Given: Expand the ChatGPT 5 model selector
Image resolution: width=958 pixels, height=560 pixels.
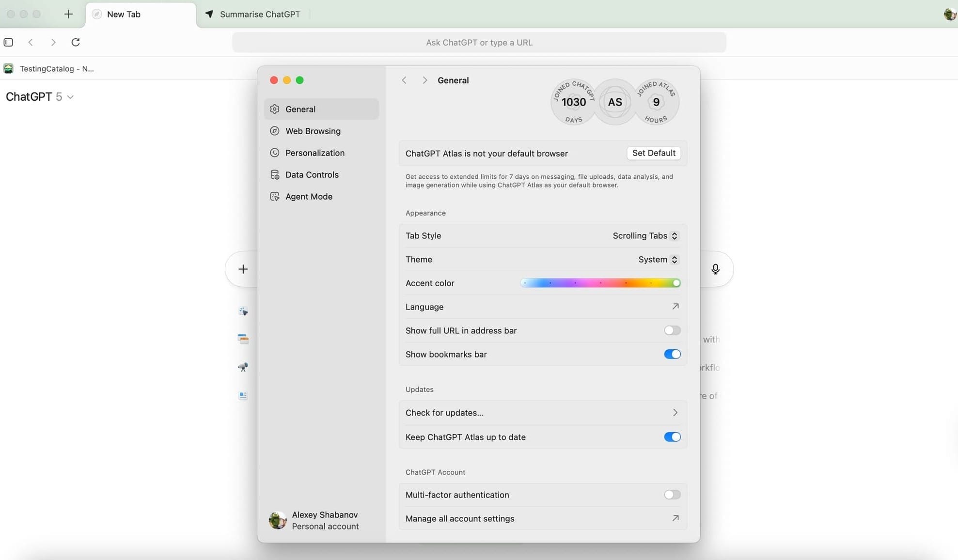Looking at the screenshot, I should (x=40, y=97).
